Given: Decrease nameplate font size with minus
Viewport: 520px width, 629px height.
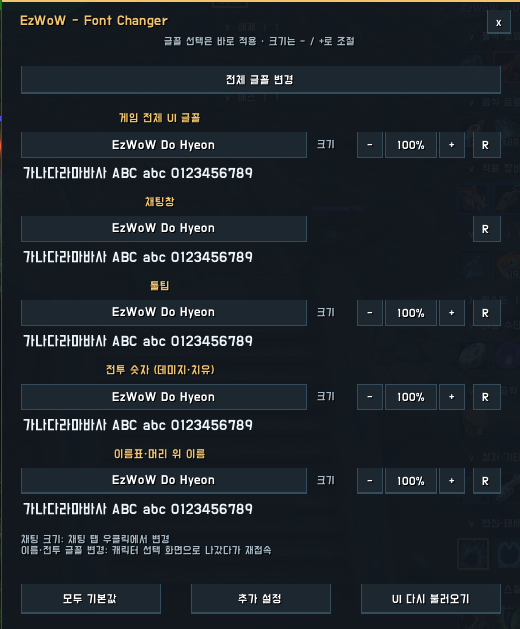Looking at the screenshot, I should pyautogui.click(x=370, y=481).
